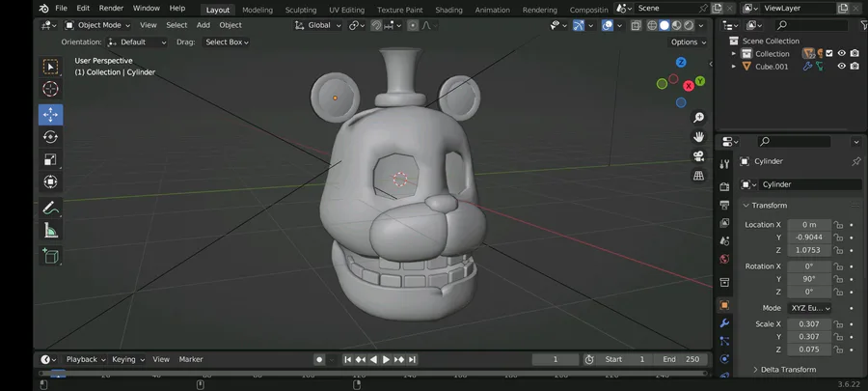Open the Physics properties tab
The height and width of the screenshot is (391, 868).
pos(724,359)
